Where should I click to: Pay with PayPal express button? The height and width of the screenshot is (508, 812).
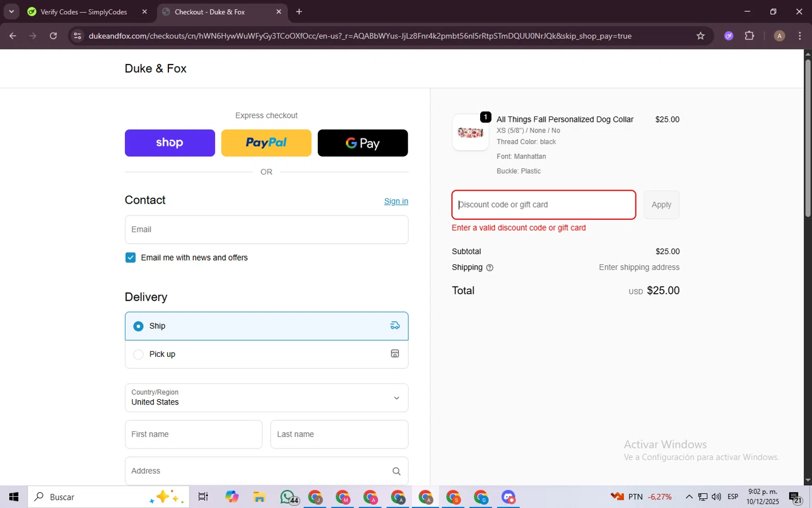coord(266,143)
